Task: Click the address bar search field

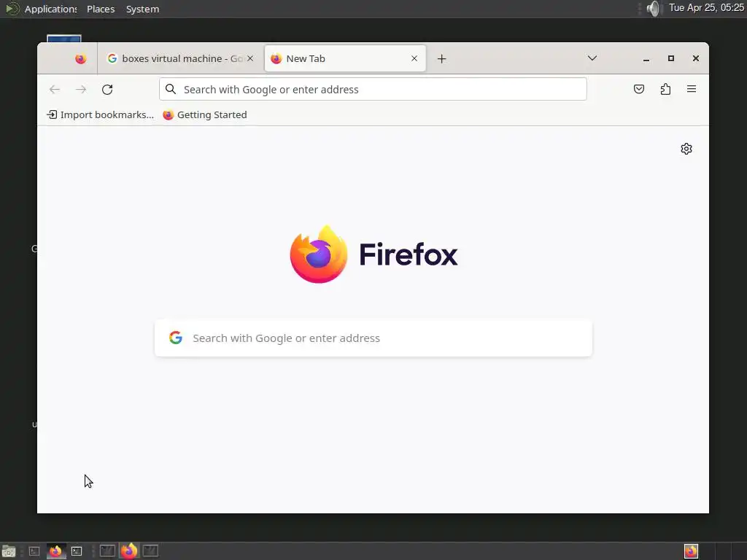Action: point(373,89)
